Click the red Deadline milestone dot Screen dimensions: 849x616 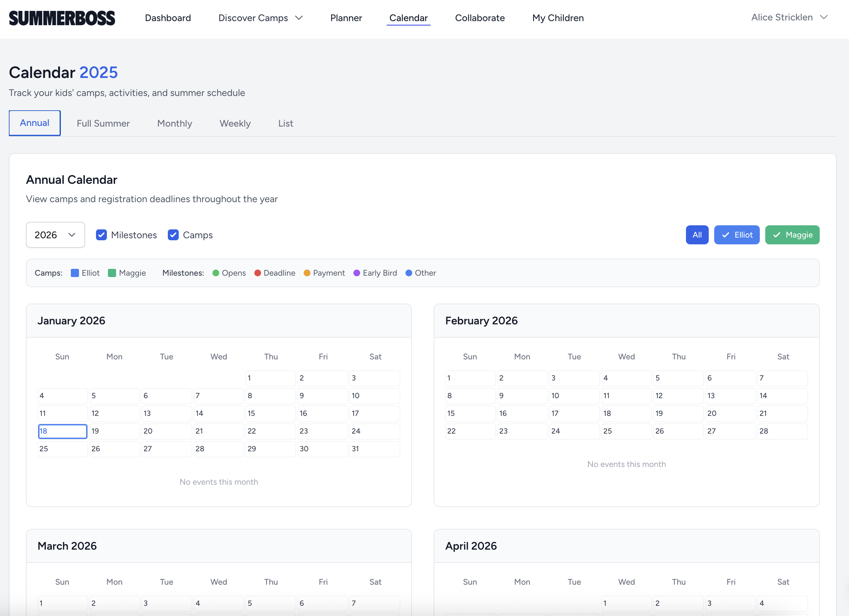pos(258,273)
